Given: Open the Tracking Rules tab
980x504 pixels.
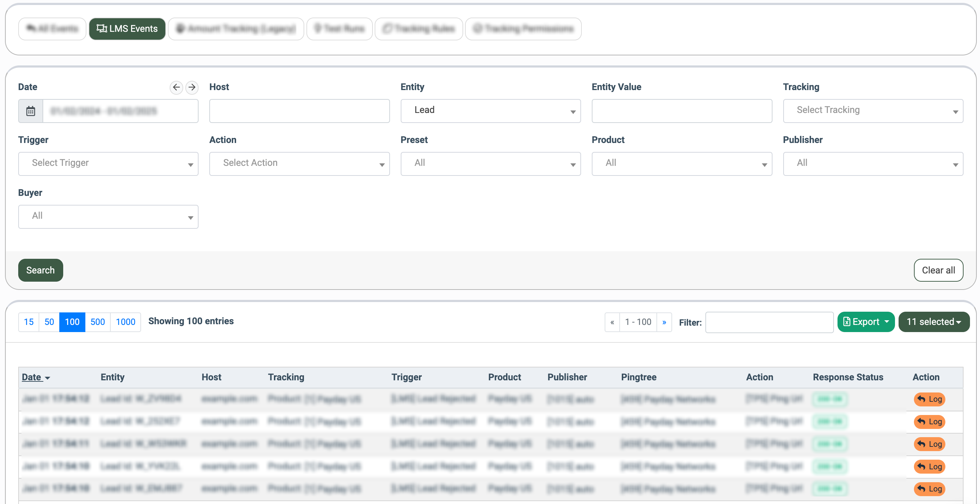Looking at the screenshot, I should (x=419, y=29).
